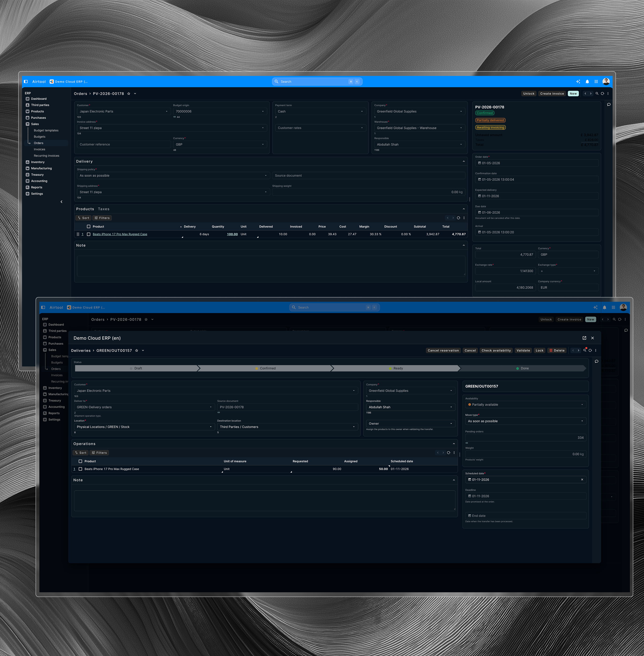Viewport: 644px width, 656px height.
Task: Toggle select-all checkbox in Operations table header
Action: [81, 461]
